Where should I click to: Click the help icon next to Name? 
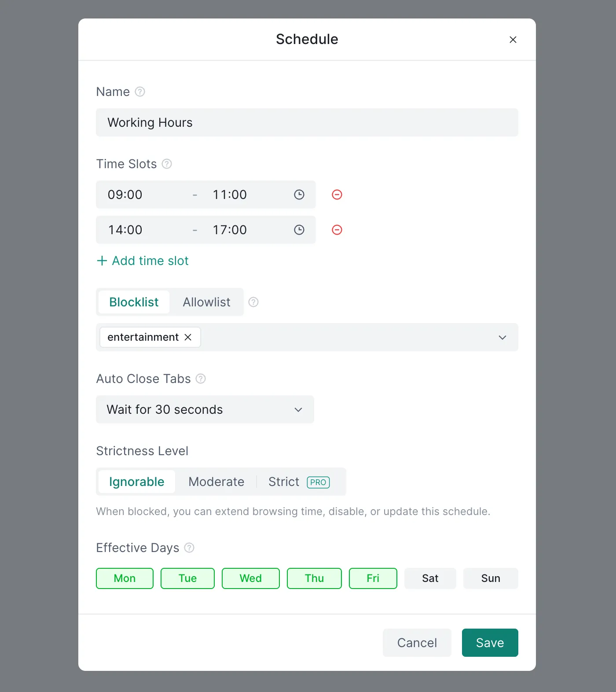[139, 92]
